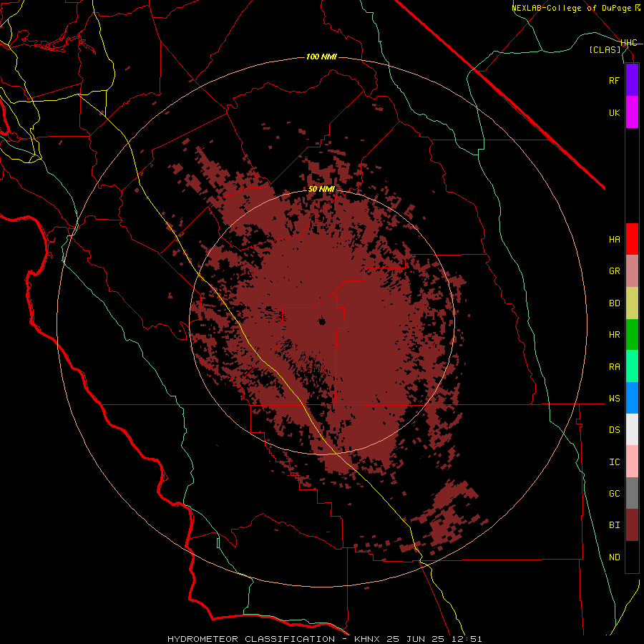
Task: Select the GR pink legend swatch
Action: pos(632,271)
